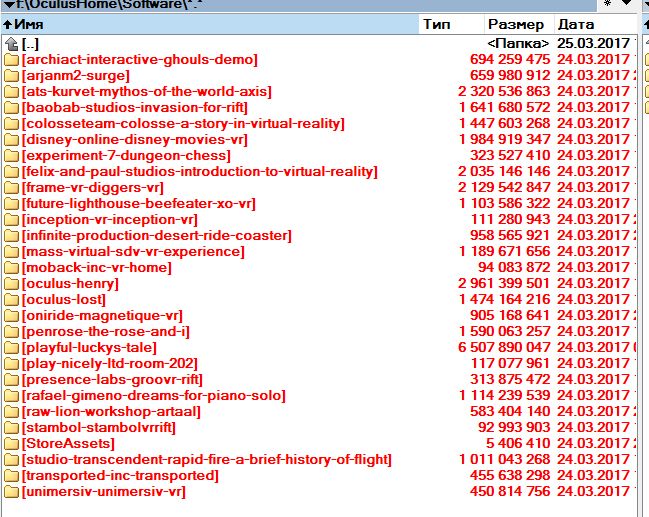The image size is (649, 517).
Task: Click folder icon of penrose-the-rose-and-i
Action: point(12,332)
